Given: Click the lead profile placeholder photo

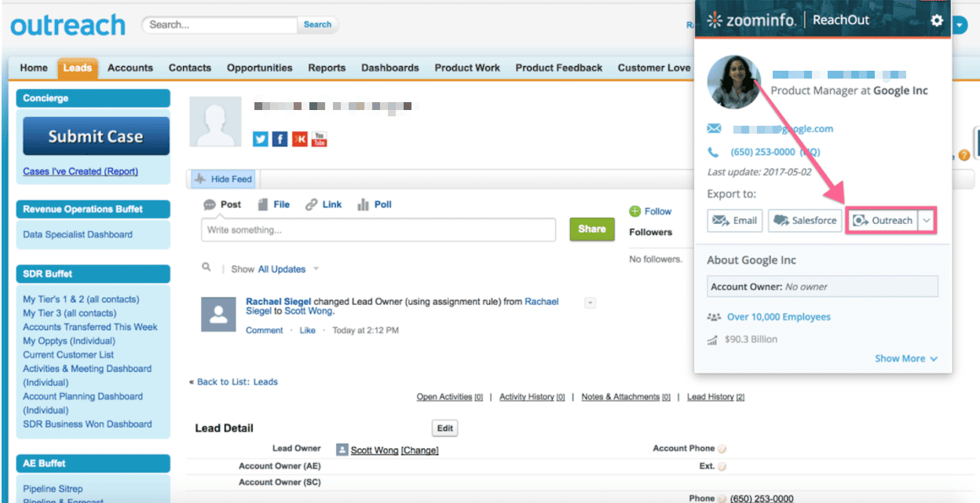Looking at the screenshot, I should [215, 122].
